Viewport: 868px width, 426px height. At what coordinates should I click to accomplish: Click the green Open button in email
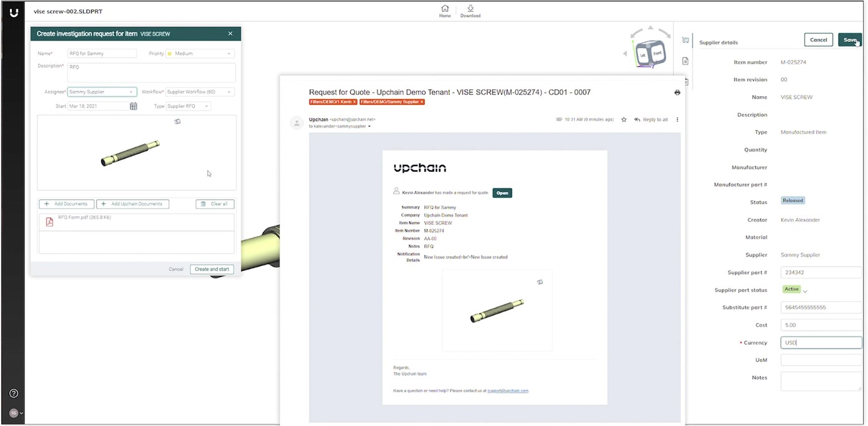coord(502,193)
